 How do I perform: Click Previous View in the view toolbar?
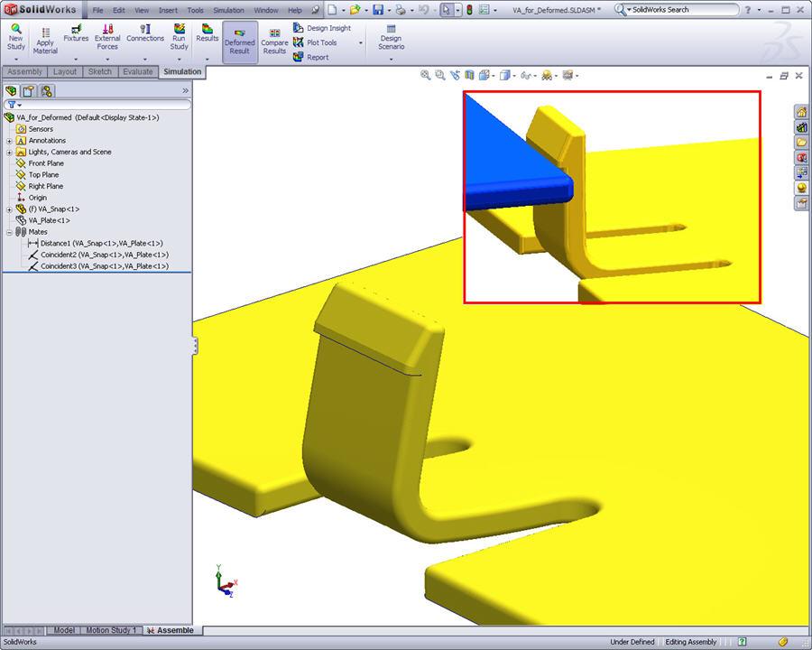click(455, 76)
